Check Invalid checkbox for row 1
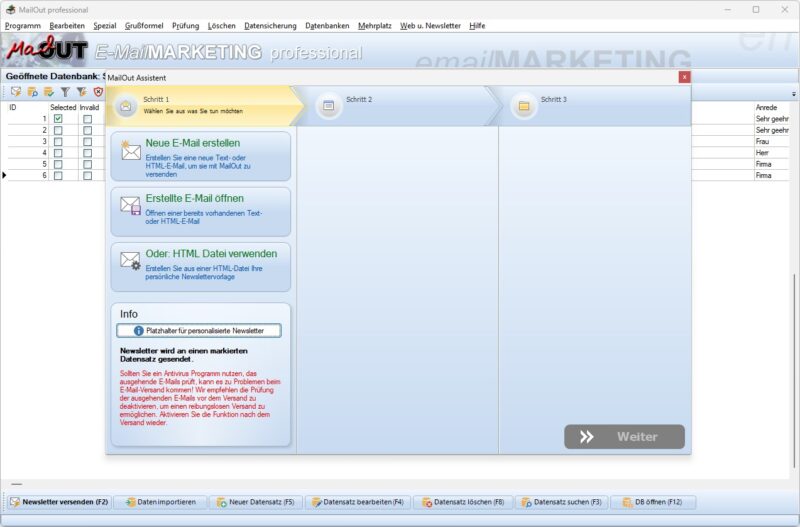 point(88,119)
